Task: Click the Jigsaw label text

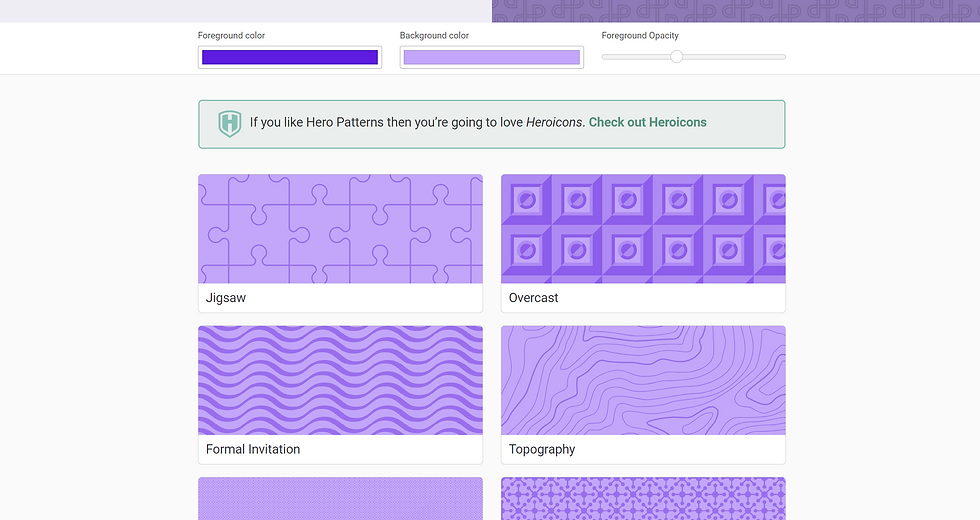Action: [x=226, y=298]
